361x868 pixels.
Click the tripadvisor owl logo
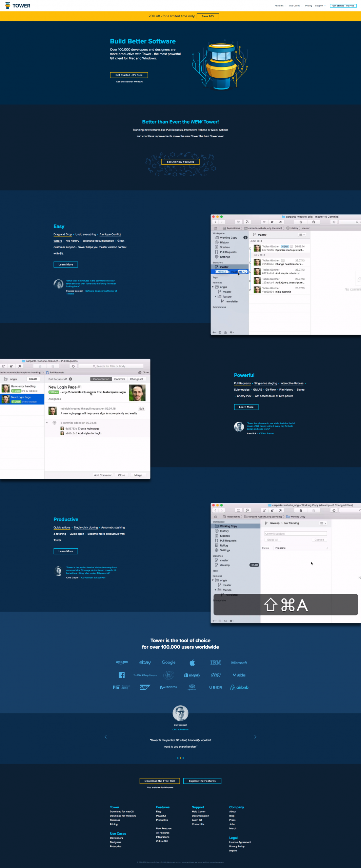192,687
